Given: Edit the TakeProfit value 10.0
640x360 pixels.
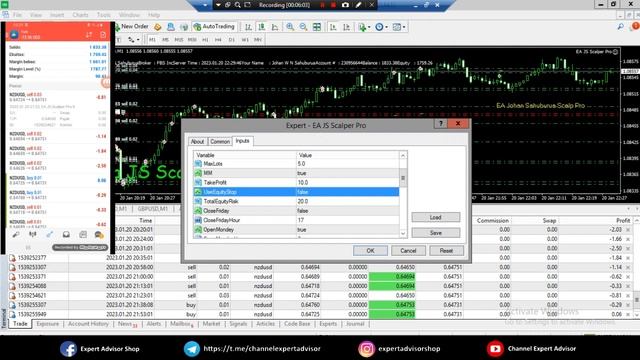Looking at the screenshot, I should (x=347, y=182).
